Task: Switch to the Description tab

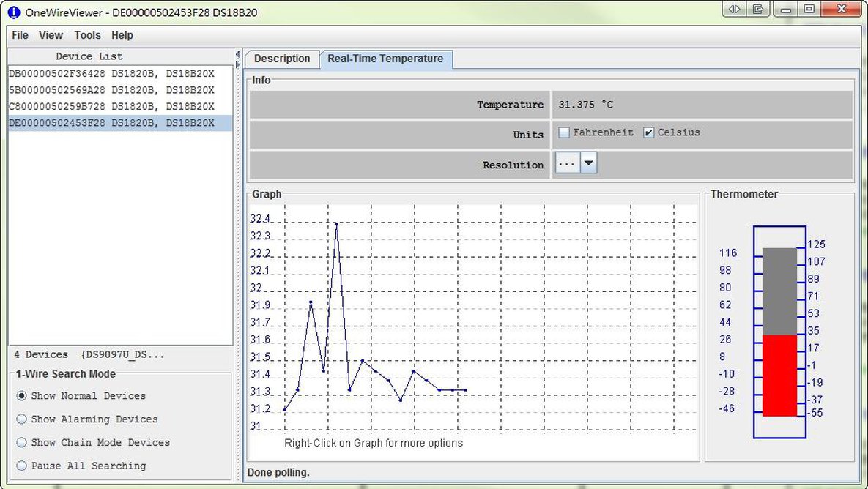Action: tap(282, 59)
